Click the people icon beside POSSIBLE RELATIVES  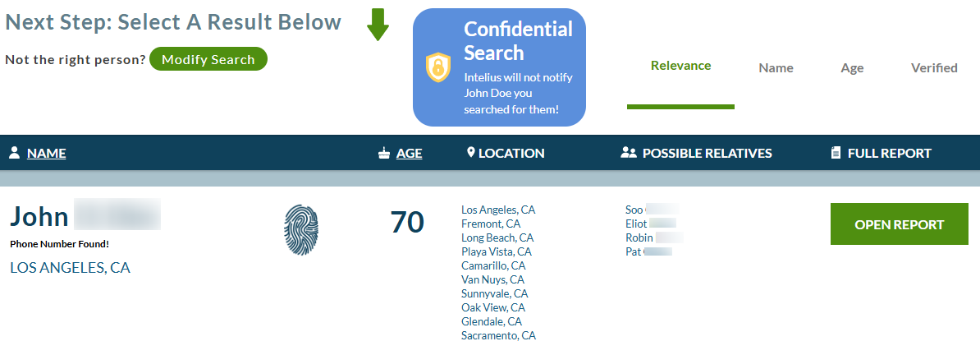pyautogui.click(x=628, y=153)
